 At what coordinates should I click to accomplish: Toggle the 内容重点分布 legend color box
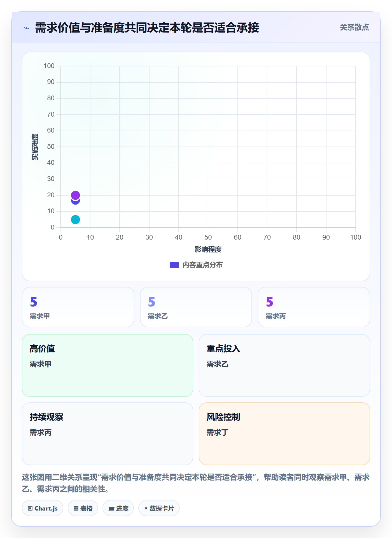pyautogui.click(x=174, y=265)
